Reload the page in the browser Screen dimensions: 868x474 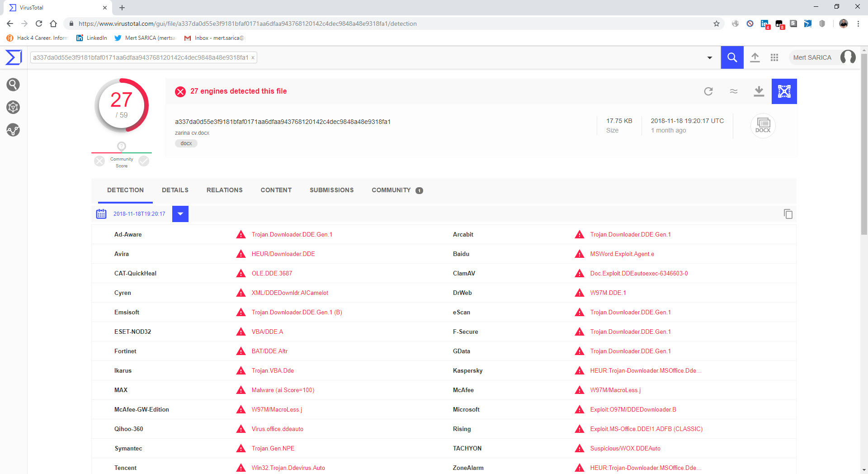pyautogui.click(x=39, y=24)
